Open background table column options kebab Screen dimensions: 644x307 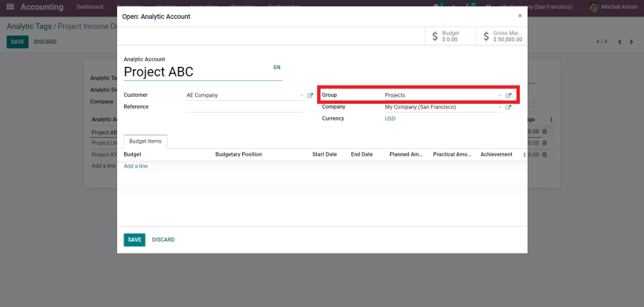(x=551, y=120)
